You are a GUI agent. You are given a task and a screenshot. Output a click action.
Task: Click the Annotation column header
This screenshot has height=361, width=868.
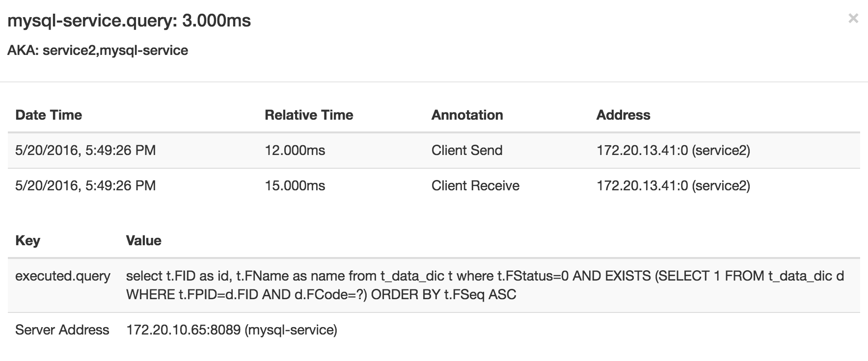[x=467, y=115]
